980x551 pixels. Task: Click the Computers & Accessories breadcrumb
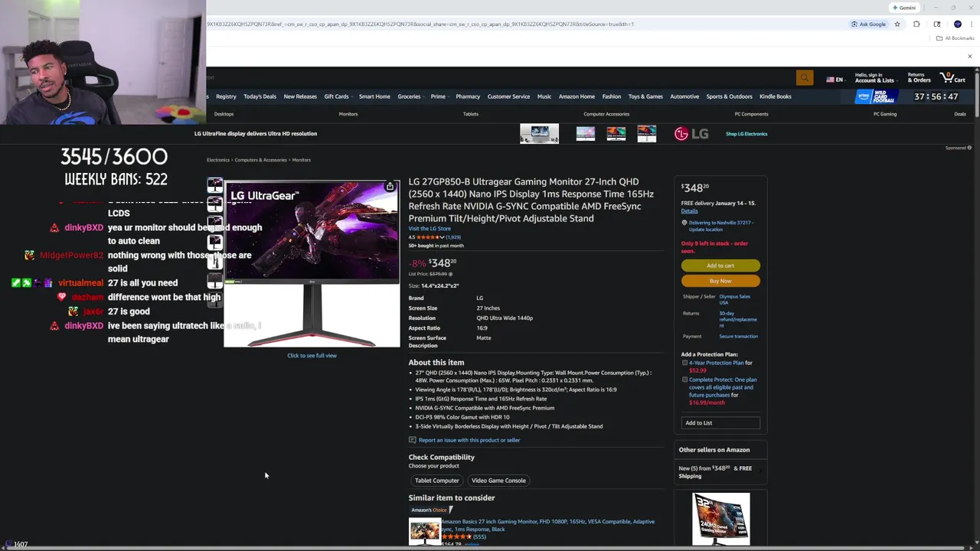260,160
